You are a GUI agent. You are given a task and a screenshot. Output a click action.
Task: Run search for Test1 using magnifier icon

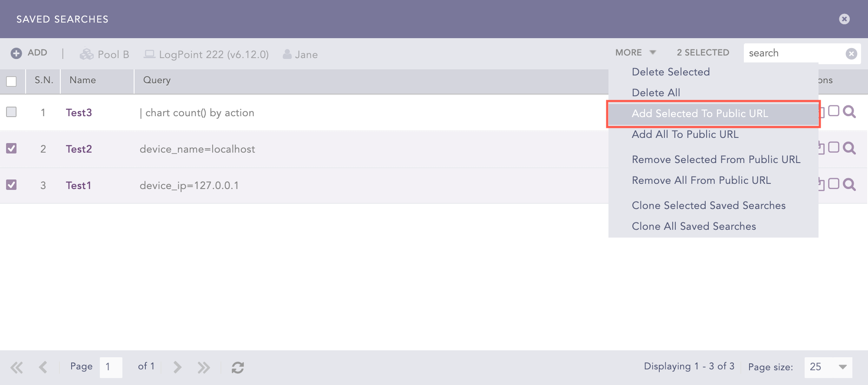(849, 185)
